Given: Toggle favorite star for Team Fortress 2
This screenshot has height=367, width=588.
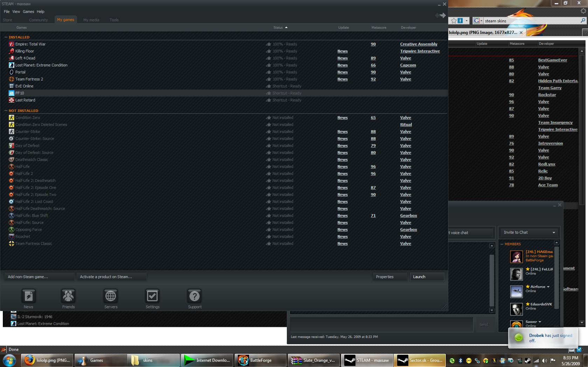Looking at the screenshot, I should [x=269, y=79].
